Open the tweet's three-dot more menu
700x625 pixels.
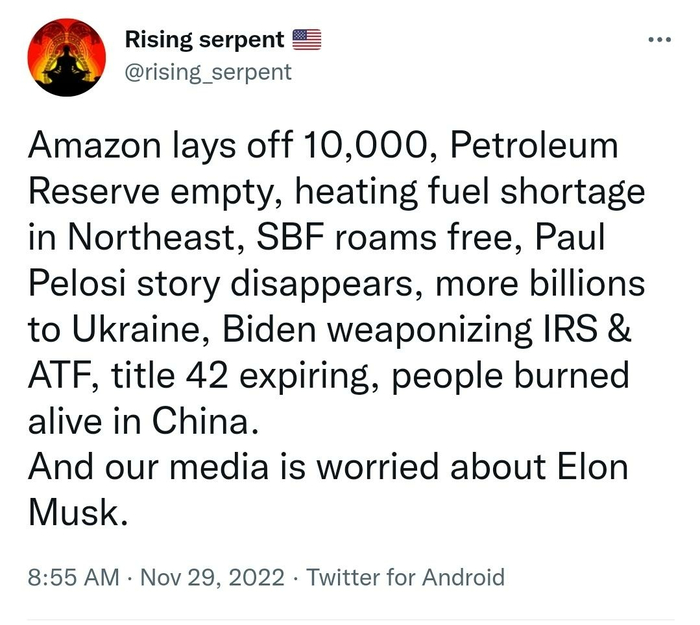click(x=659, y=40)
